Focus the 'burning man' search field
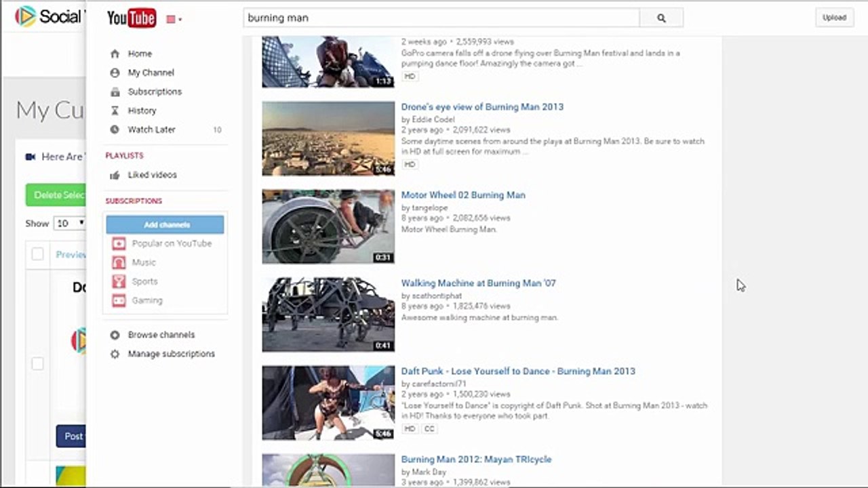This screenshot has width=868, height=488. pyautogui.click(x=441, y=18)
